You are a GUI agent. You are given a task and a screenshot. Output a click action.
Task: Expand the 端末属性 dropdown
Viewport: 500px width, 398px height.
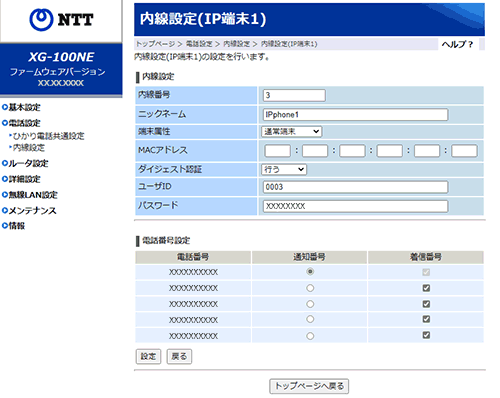pos(291,132)
